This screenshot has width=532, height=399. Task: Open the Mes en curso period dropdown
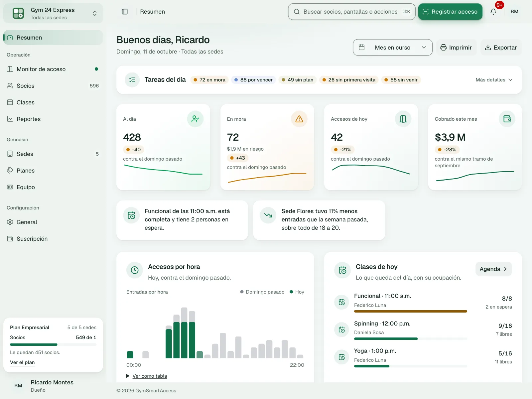tap(393, 48)
